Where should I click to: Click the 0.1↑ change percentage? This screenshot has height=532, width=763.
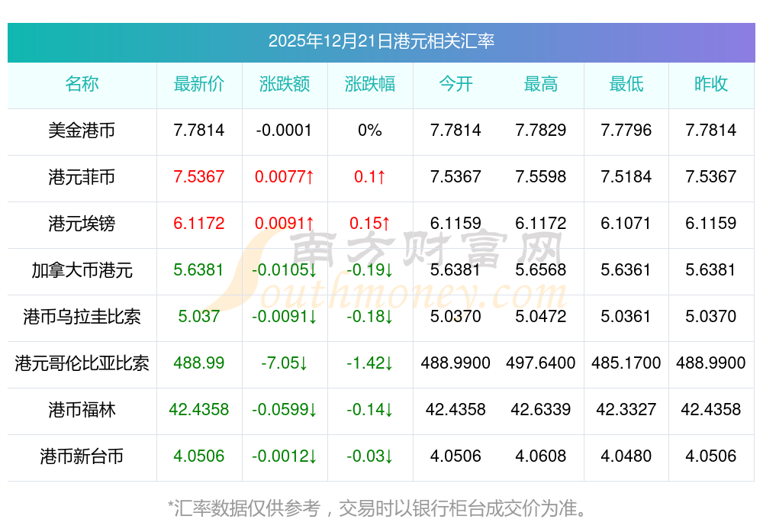point(370,176)
